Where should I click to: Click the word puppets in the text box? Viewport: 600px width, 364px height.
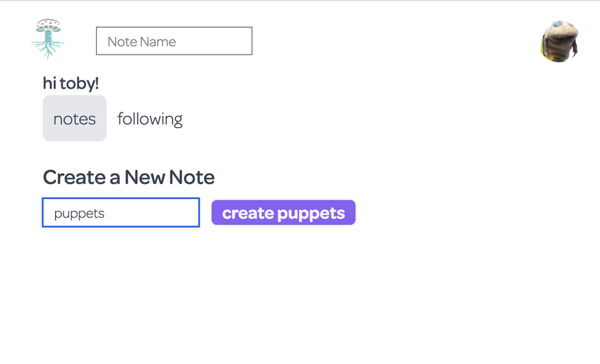(x=79, y=213)
